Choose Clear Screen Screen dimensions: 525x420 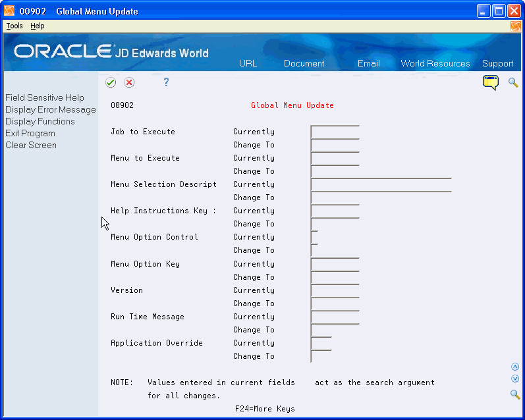click(31, 145)
